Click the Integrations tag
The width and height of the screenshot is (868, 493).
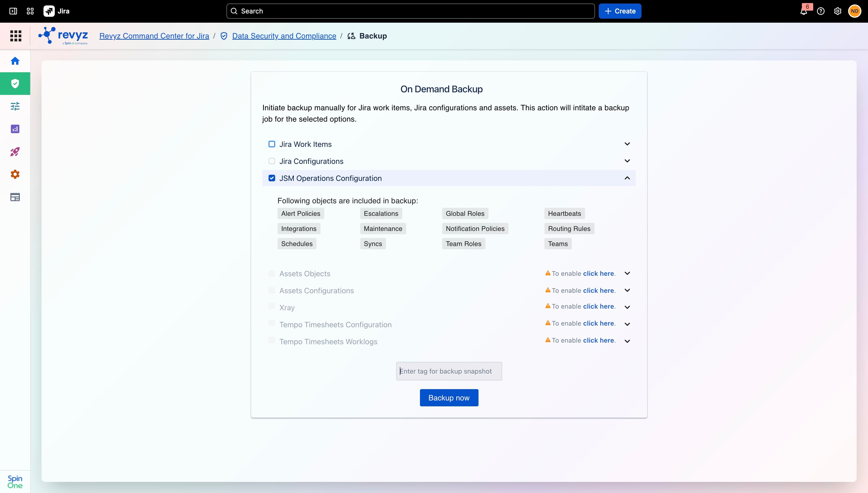[299, 229]
